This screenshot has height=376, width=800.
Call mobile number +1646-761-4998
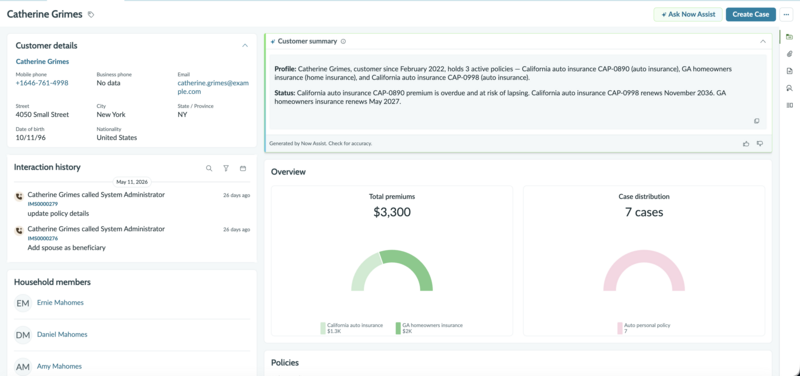(42, 83)
